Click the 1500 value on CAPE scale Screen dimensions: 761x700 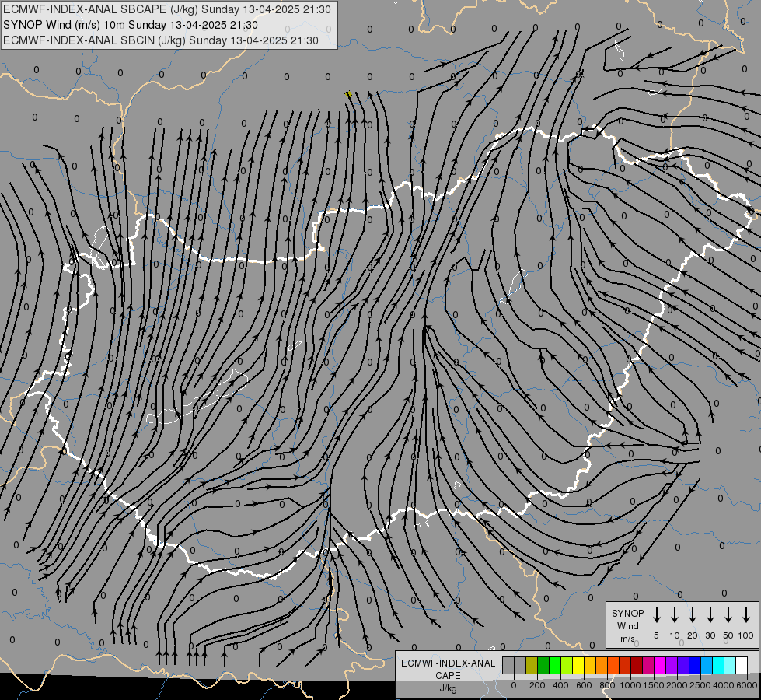(x=653, y=685)
